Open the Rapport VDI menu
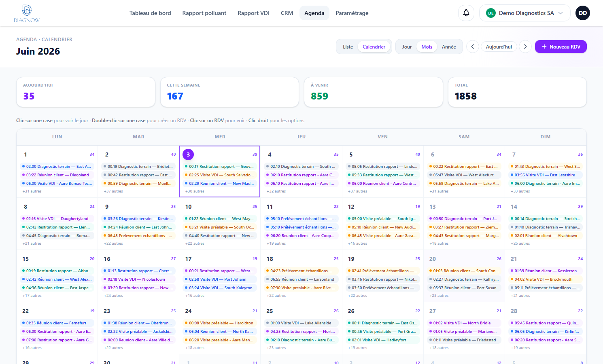Screen dimensions: 603x364 click(x=253, y=13)
